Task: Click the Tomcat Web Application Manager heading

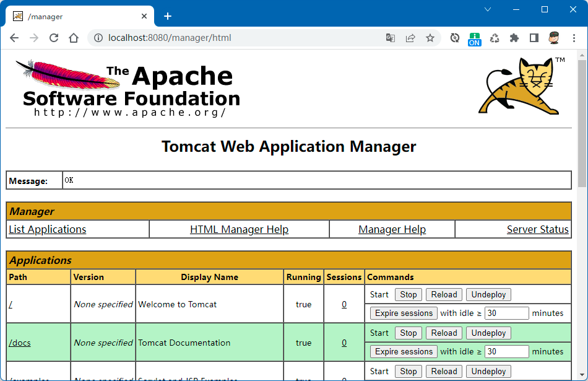Action: pos(289,146)
